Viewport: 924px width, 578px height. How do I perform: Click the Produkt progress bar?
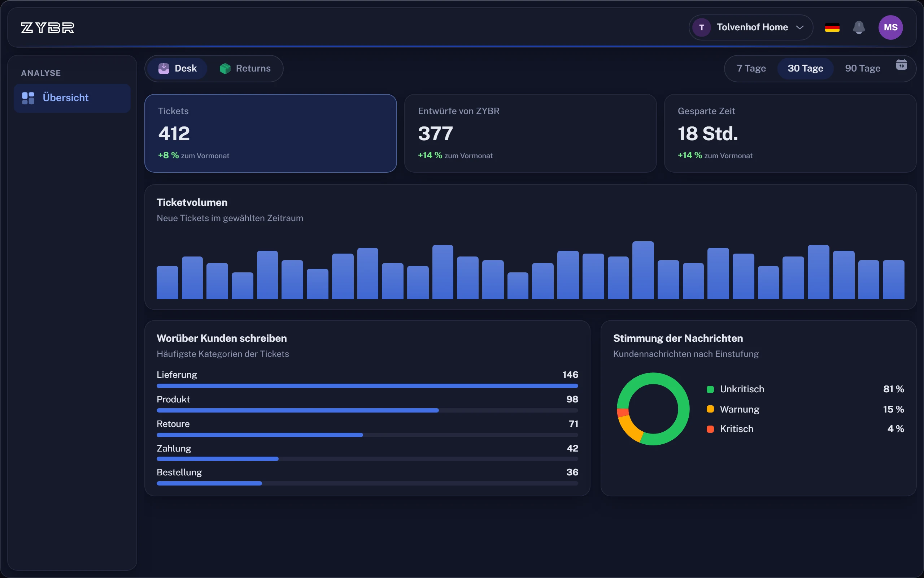tap(367, 410)
